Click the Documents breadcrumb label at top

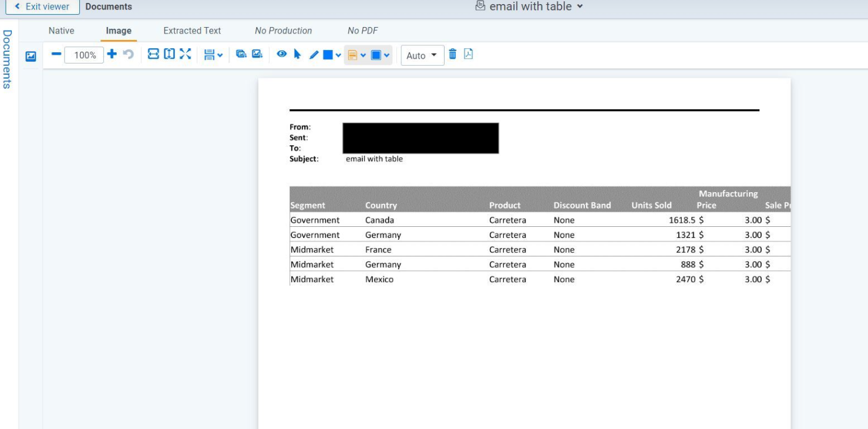(x=109, y=7)
